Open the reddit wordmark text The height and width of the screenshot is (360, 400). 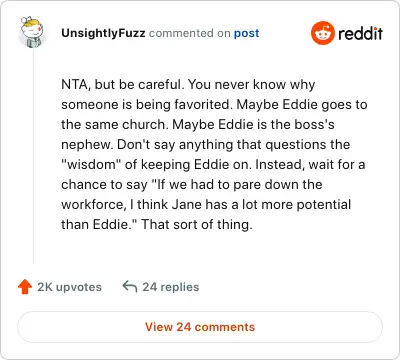pyautogui.click(x=360, y=33)
